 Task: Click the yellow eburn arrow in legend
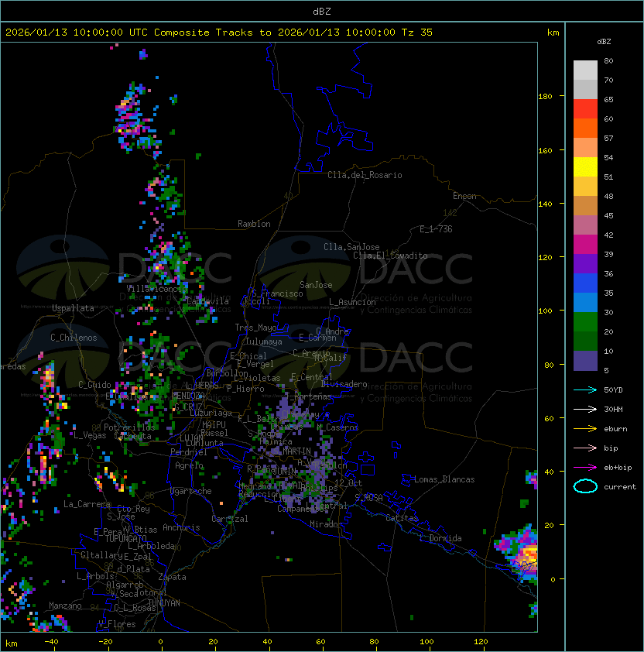pos(585,429)
